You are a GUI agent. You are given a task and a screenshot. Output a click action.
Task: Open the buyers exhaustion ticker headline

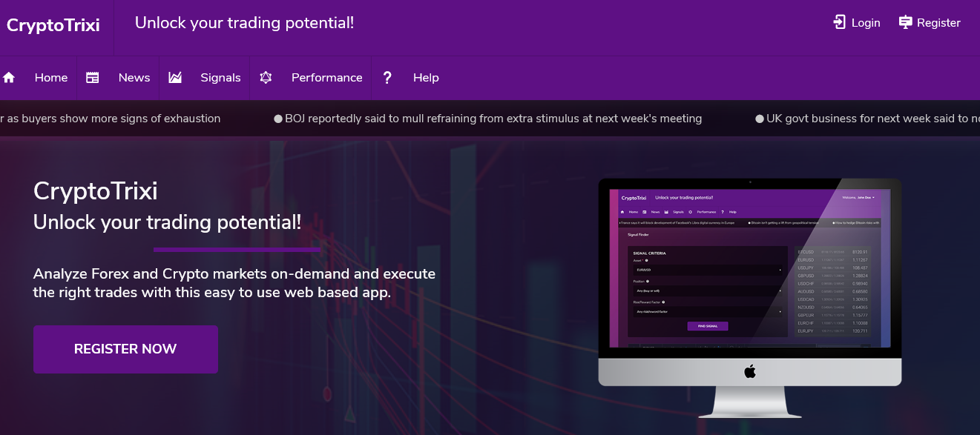(x=111, y=119)
